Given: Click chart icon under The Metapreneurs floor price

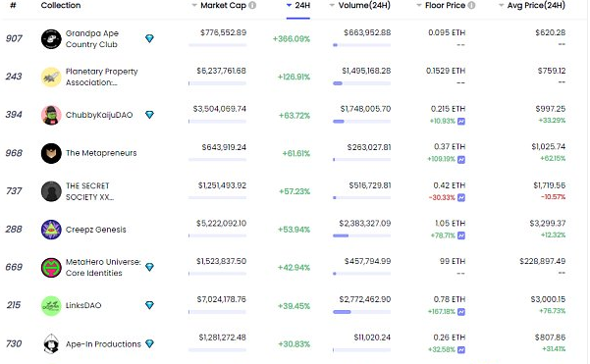Looking at the screenshot, I should [x=461, y=160].
